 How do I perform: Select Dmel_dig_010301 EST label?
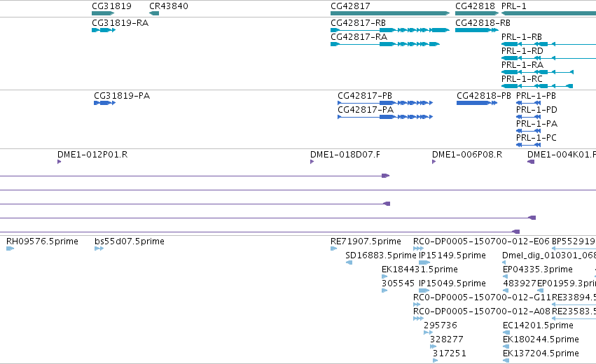click(549, 255)
